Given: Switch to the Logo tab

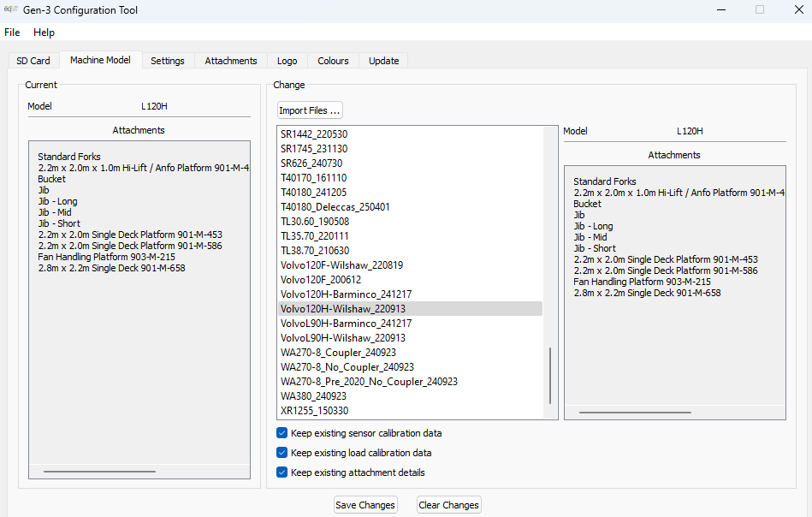Looking at the screenshot, I should 287,61.
